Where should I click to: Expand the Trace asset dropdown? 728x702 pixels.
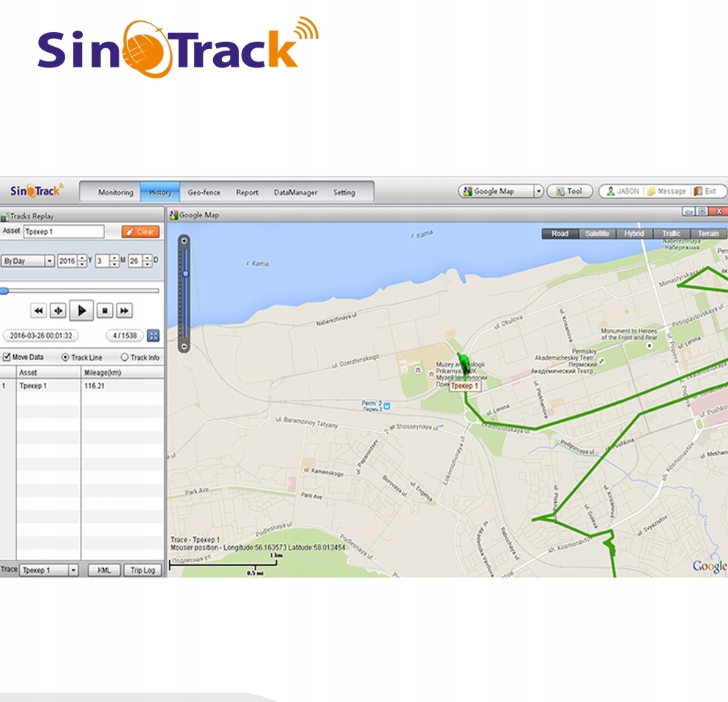(73, 570)
